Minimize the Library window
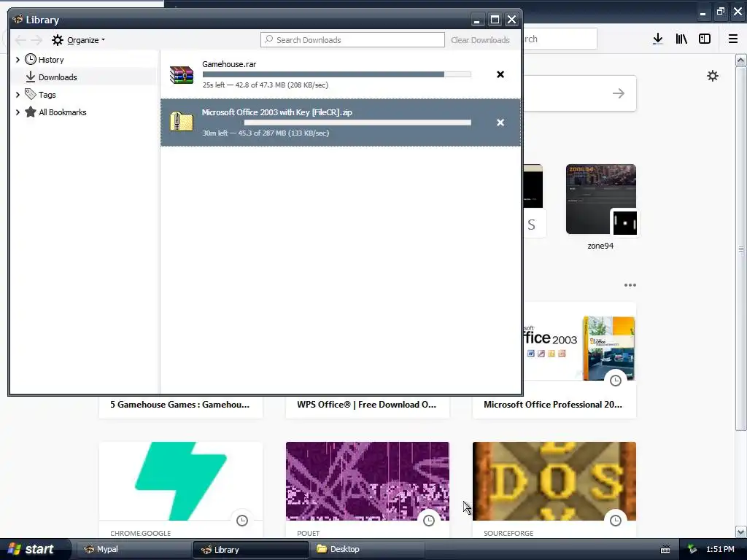 point(477,20)
